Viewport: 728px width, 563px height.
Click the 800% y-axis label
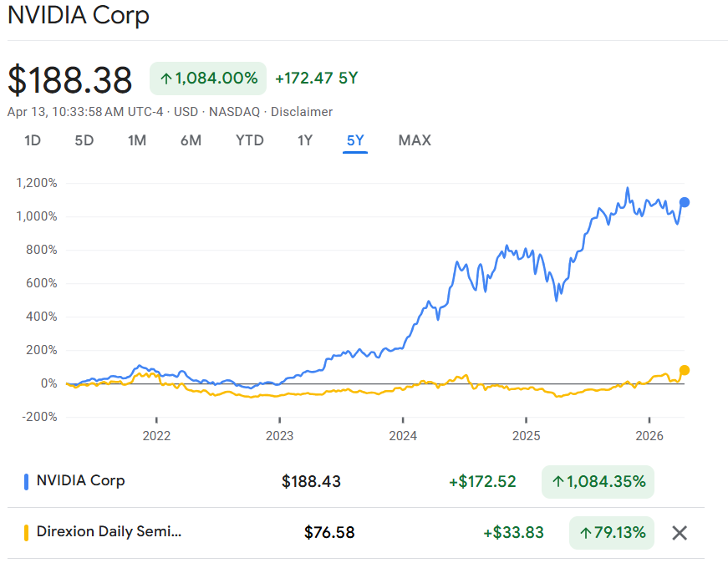41,250
